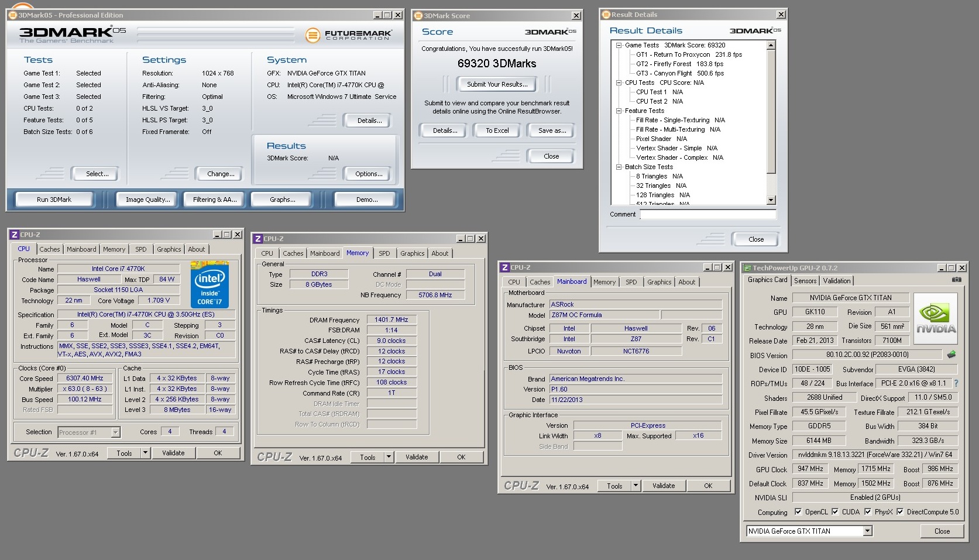Click the Result Details window title icon

(606, 15)
